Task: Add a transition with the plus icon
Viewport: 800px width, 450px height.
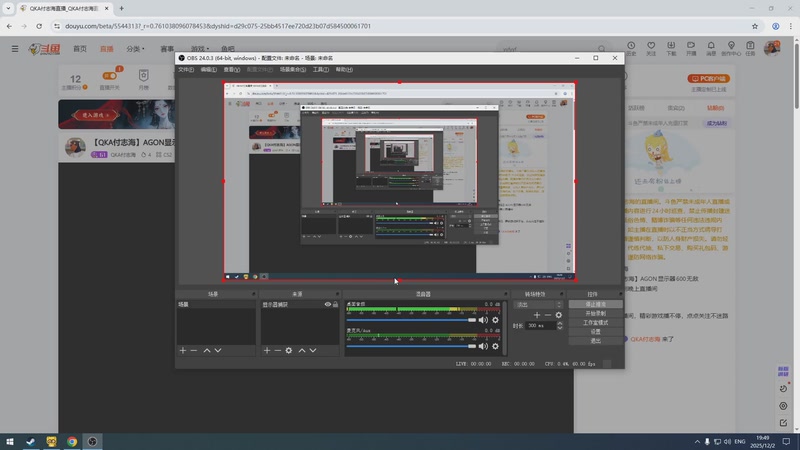Action: coord(537,315)
